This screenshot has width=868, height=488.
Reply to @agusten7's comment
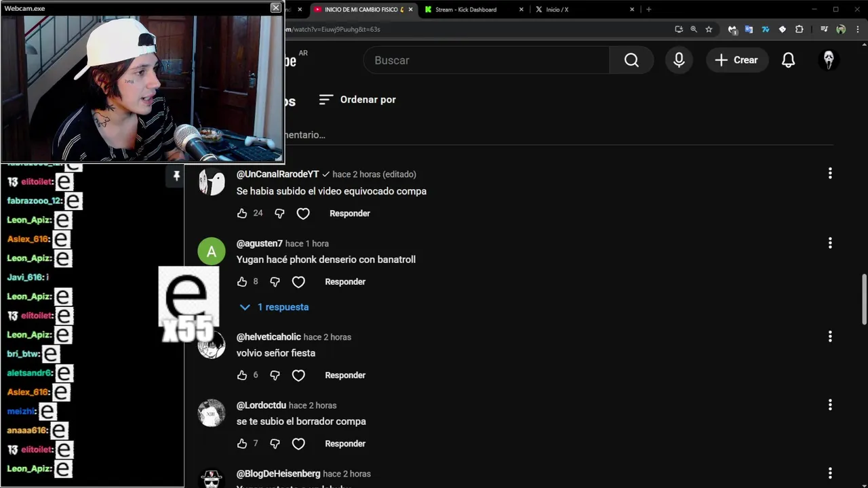tap(345, 282)
